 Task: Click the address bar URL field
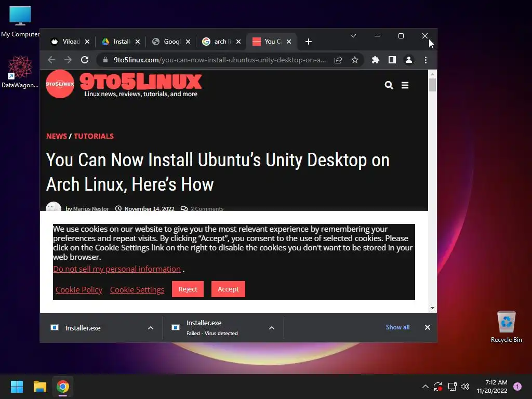tap(220, 60)
